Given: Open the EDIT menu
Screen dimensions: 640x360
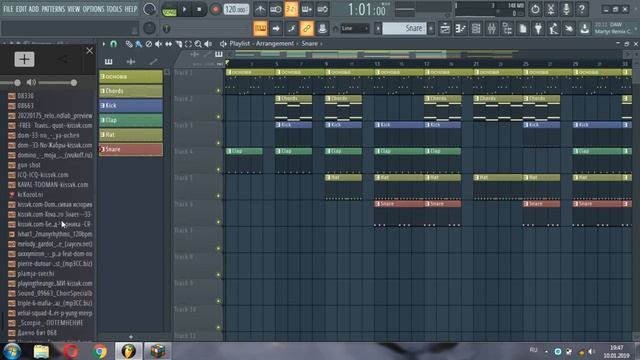Looking at the screenshot, I should tap(21, 9).
